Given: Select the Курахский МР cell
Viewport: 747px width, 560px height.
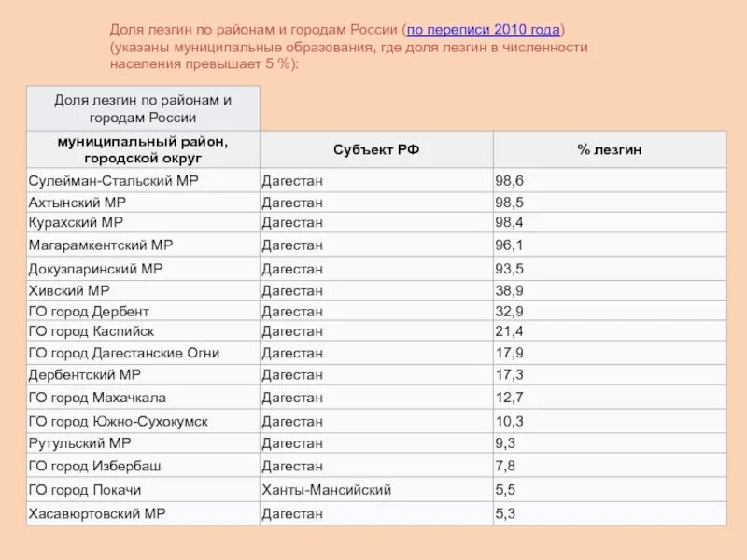Looking at the screenshot, I should pos(143,222).
